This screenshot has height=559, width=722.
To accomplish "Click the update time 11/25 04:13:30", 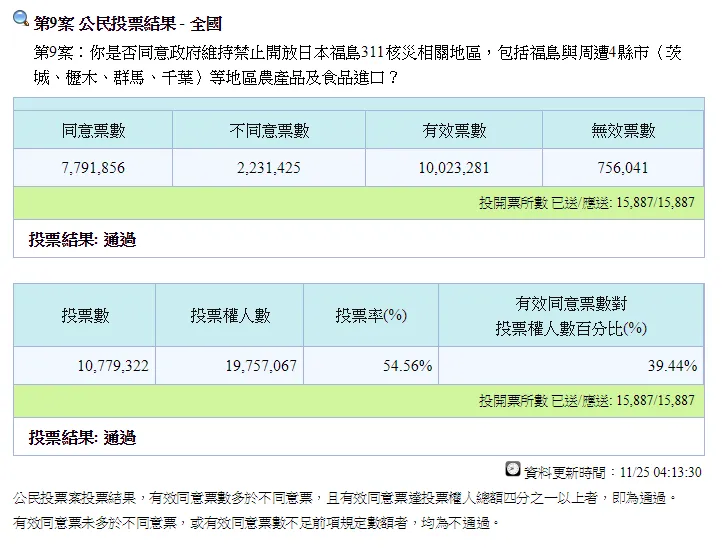I will 661,472.
